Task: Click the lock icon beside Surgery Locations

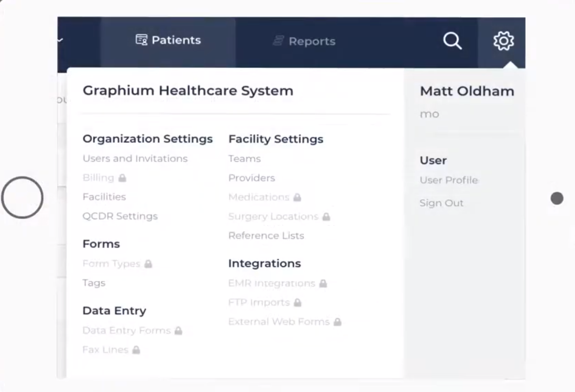Action: click(326, 217)
